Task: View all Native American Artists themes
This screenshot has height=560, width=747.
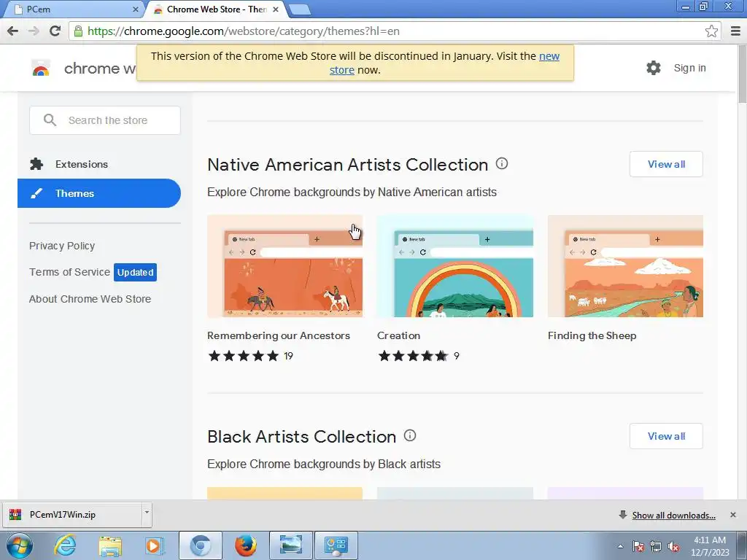Action: (666, 164)
